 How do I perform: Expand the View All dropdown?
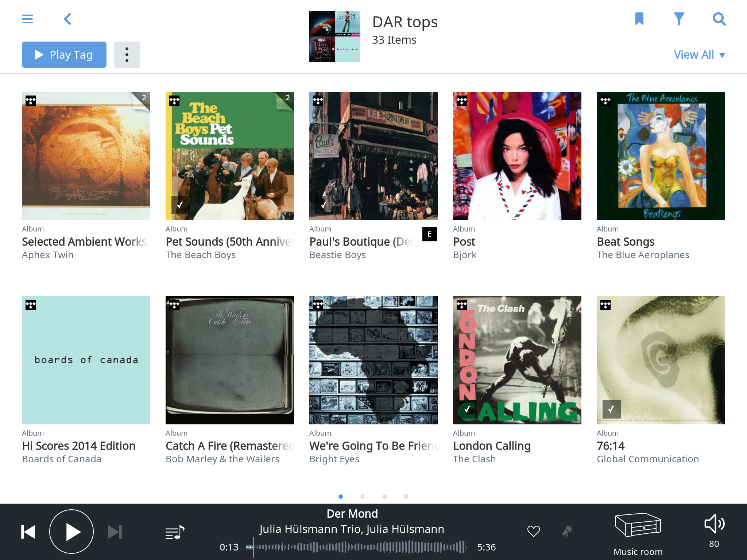pyautogui.click(x=699, y=55)
